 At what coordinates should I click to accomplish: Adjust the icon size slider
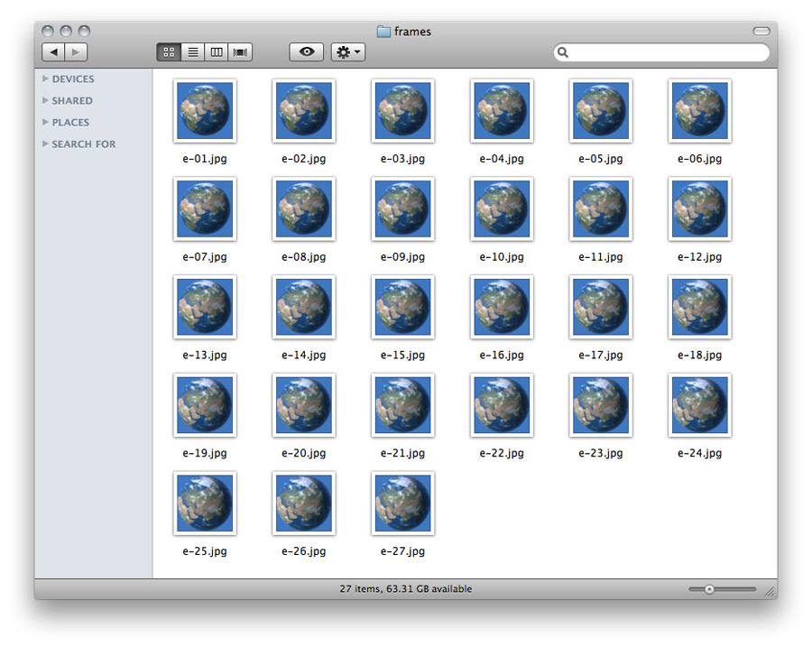click(x=710, y=589)
